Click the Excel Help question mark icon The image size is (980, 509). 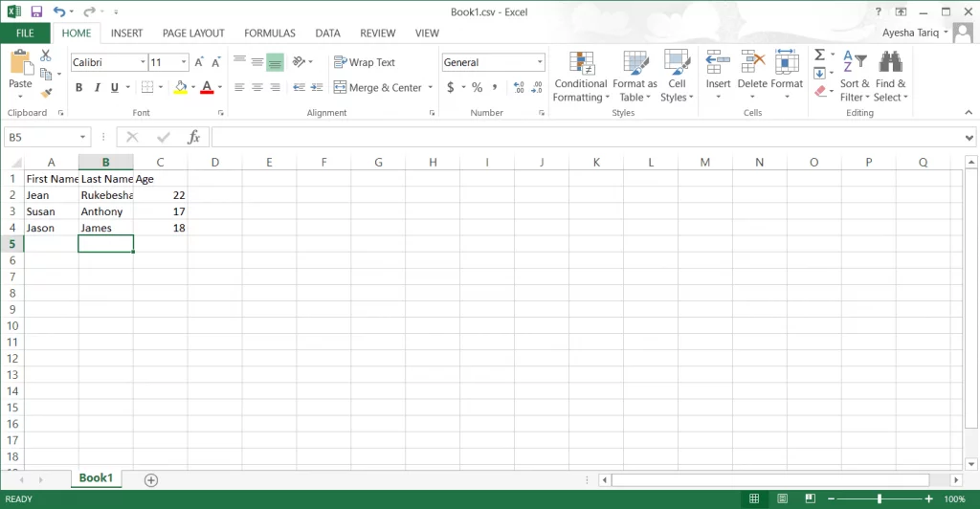(x=879, y=11)
